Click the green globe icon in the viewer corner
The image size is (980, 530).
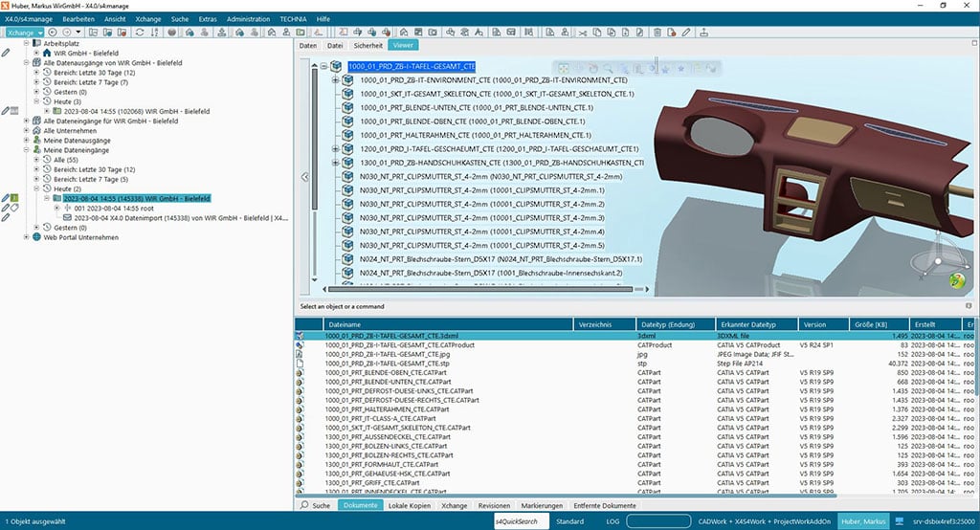pyautogui.click(x=957, y=280)
